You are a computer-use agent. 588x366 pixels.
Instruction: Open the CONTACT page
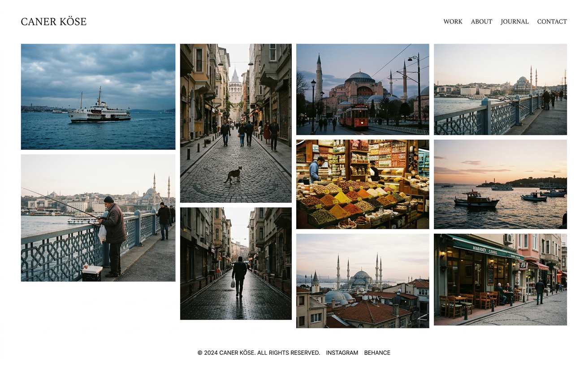[x=552, y=22]
